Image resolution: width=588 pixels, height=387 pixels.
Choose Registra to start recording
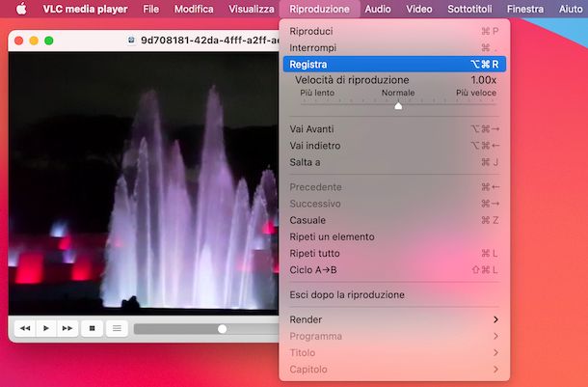(394, 65)
